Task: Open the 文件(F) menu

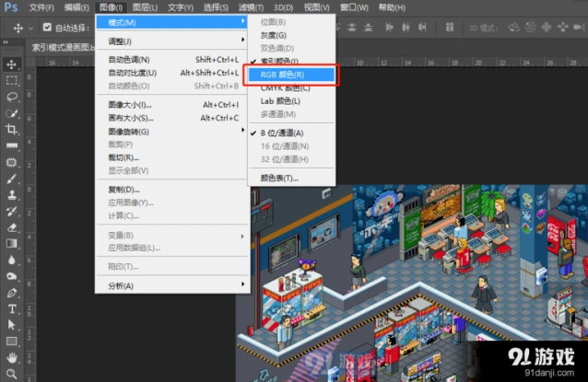Action: click(41, 7)
